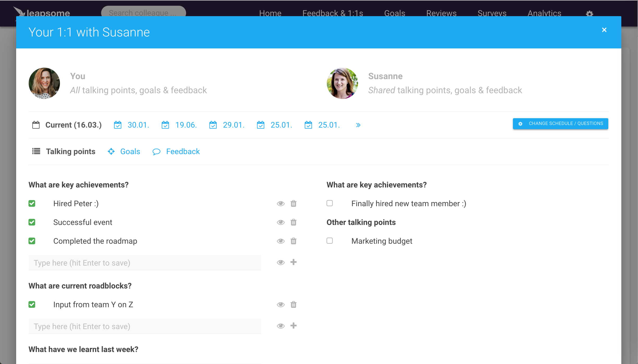Click 'Other talking points' heading
The width and height of the screenshot is (638, 364).
[361, 222]
